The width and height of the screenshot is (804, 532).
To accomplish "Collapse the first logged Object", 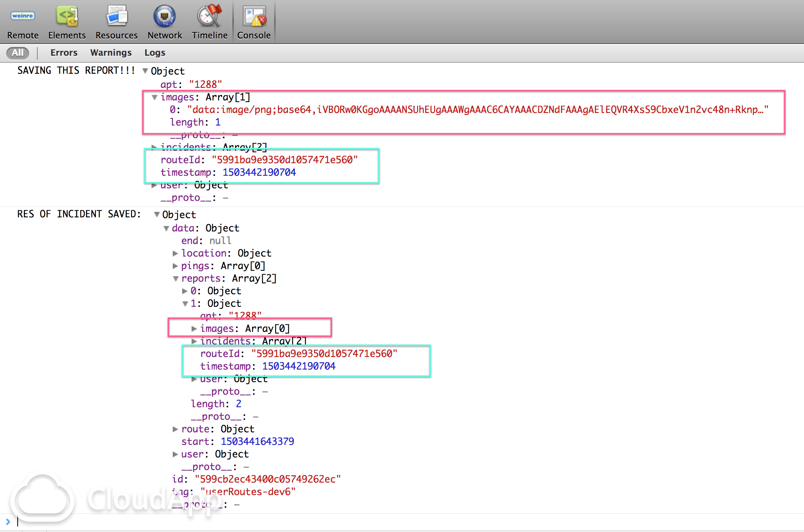I will point(145,71).
